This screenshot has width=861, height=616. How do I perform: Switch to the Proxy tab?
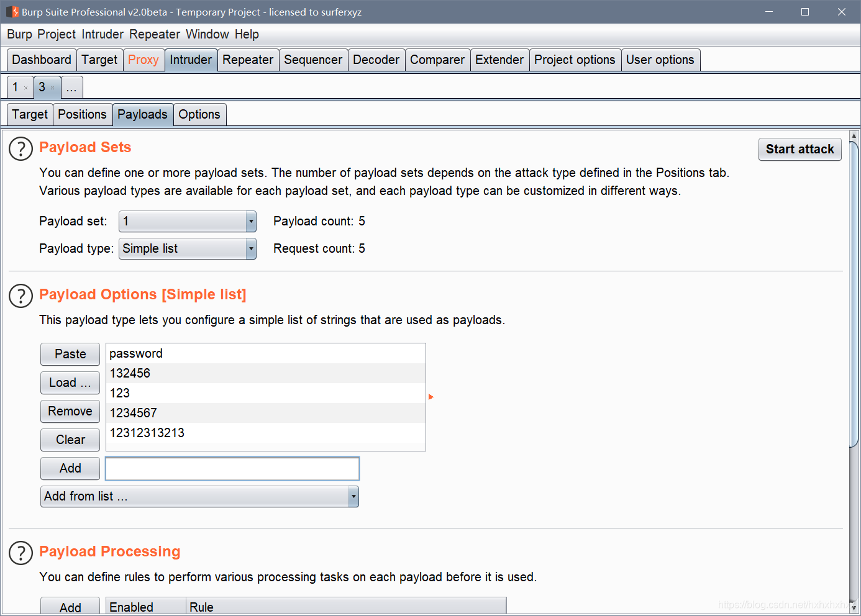143,60
